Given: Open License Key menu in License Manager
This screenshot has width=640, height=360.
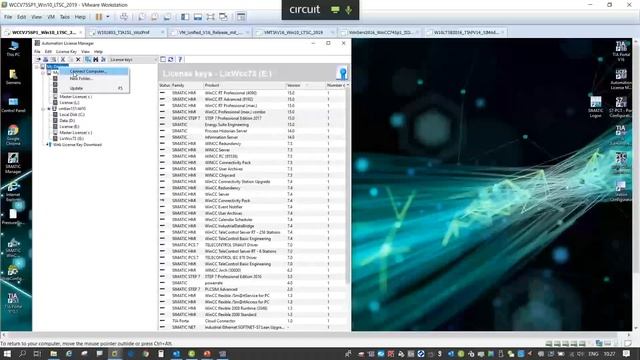Looking at the screenshot, I should (x=66, y=52).
